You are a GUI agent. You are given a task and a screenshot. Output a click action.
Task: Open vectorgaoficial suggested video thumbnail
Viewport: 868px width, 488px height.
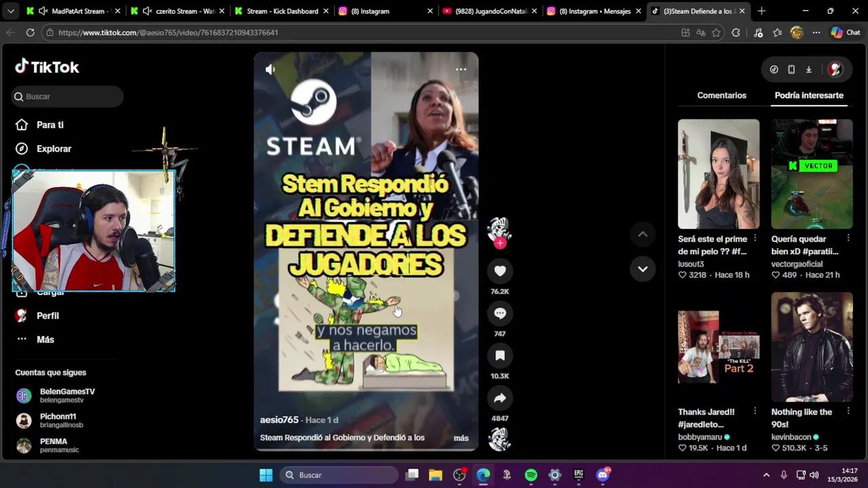(812, 174)
